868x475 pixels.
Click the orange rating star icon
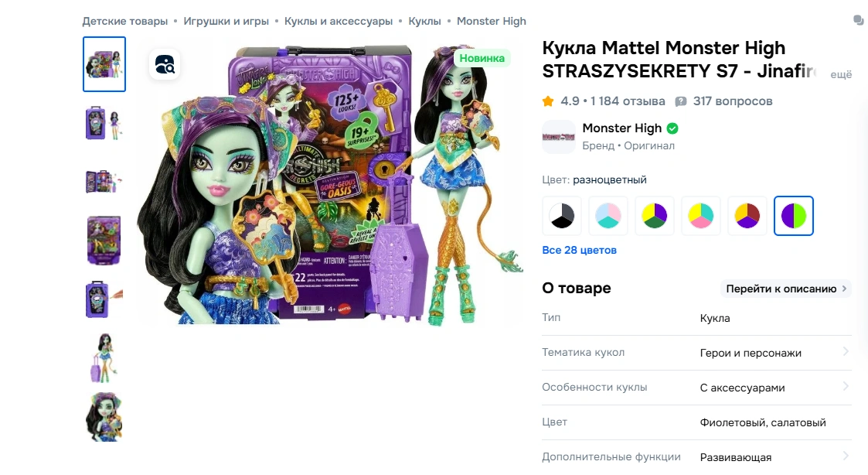coord(548,101)
